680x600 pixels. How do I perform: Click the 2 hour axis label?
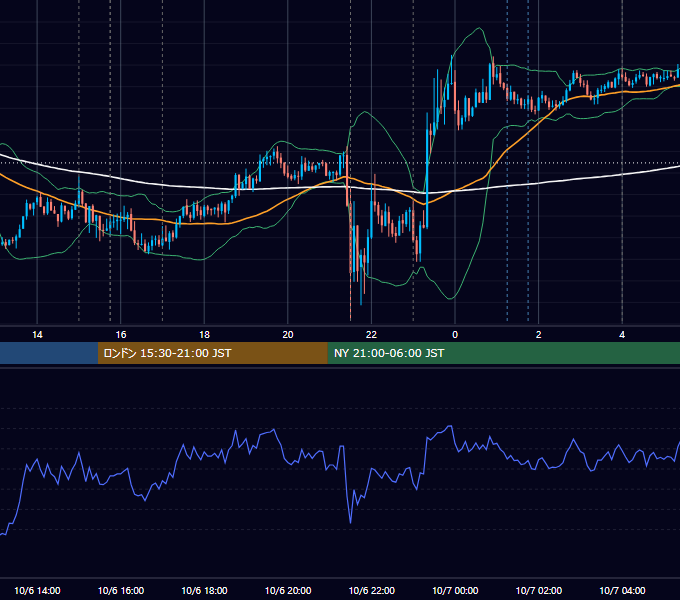click(538, 335)
